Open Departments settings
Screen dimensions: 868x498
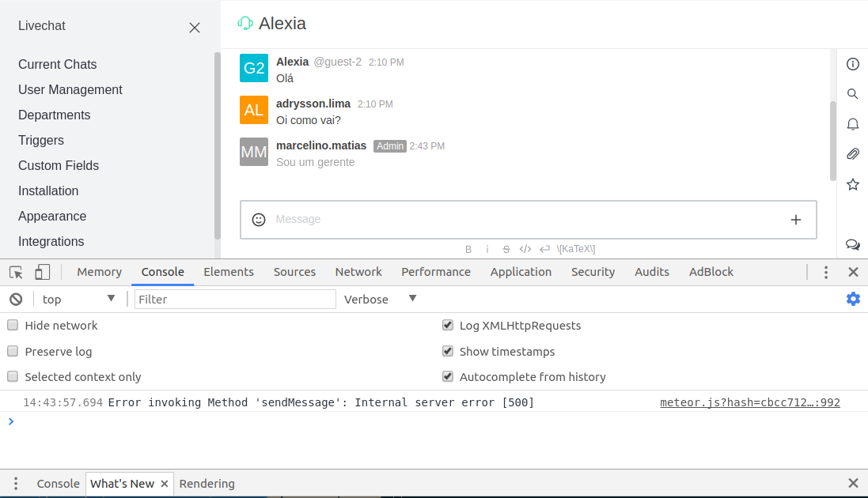click(x=55, y=115)
